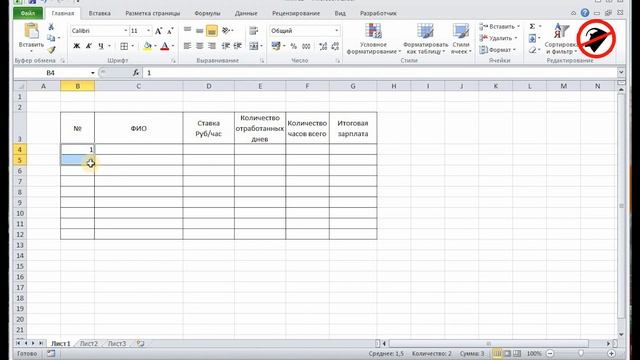Apply the Comma Style 000 icon
Screen dimensions: 640x360
pos(306,47)
